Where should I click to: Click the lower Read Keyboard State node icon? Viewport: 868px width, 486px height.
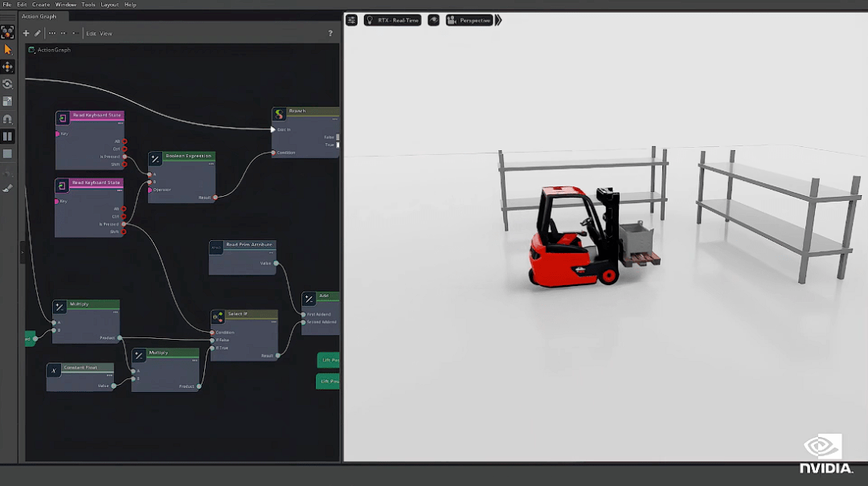point(62,186)
